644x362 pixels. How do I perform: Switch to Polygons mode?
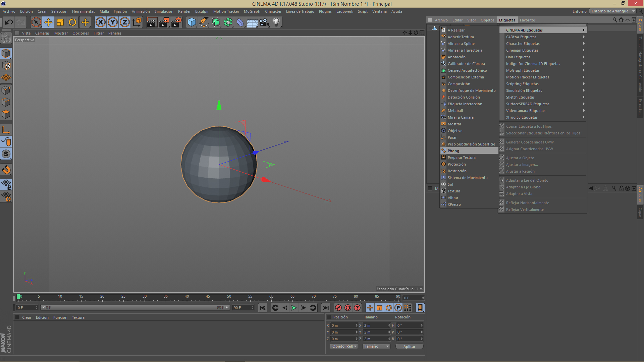tap(6, 114)
